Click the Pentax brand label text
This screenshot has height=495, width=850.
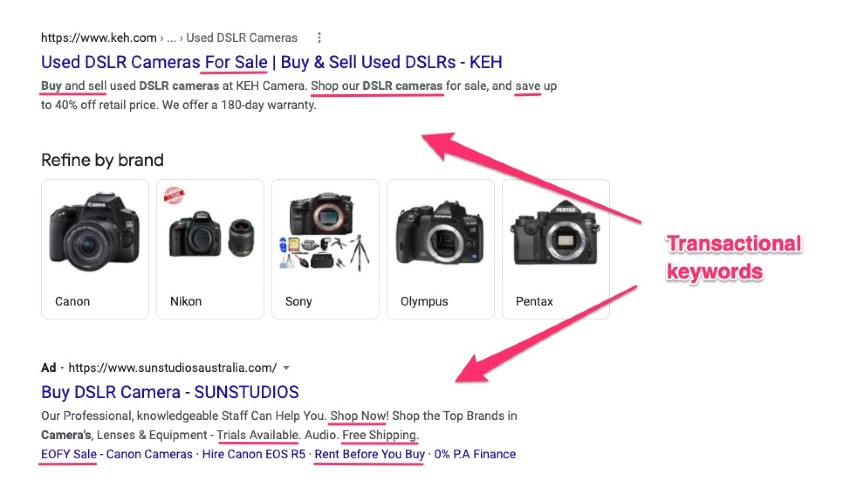532,301
